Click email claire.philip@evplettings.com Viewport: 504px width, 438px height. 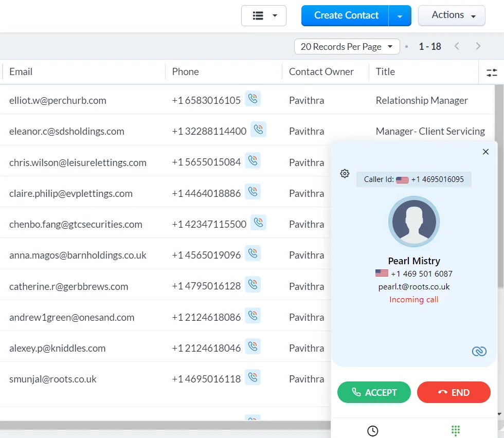coord(71,193)
